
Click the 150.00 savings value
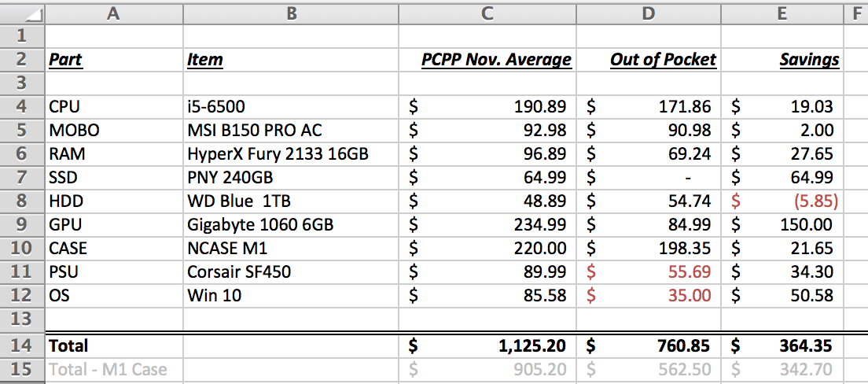tap(807, 224)
